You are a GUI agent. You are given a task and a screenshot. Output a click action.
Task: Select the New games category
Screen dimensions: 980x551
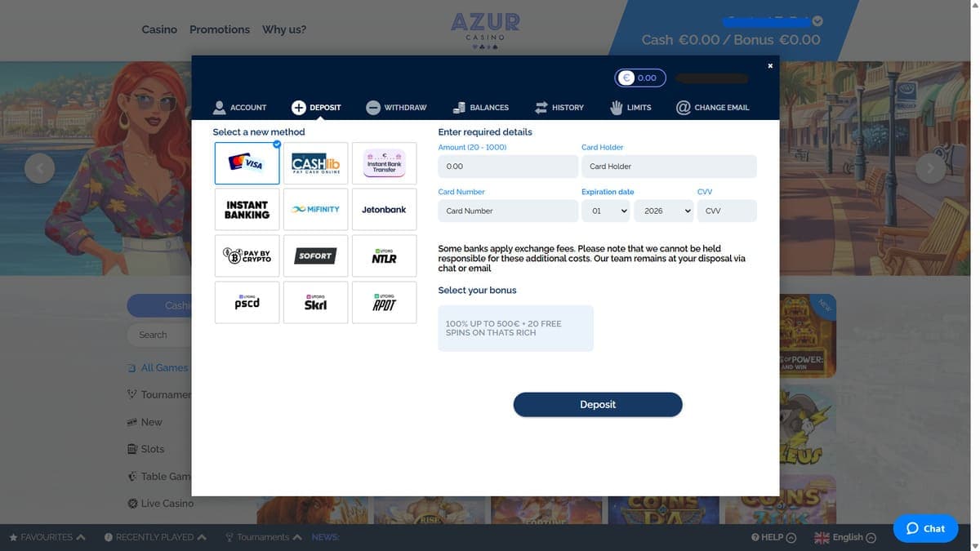tap(145, 422)
